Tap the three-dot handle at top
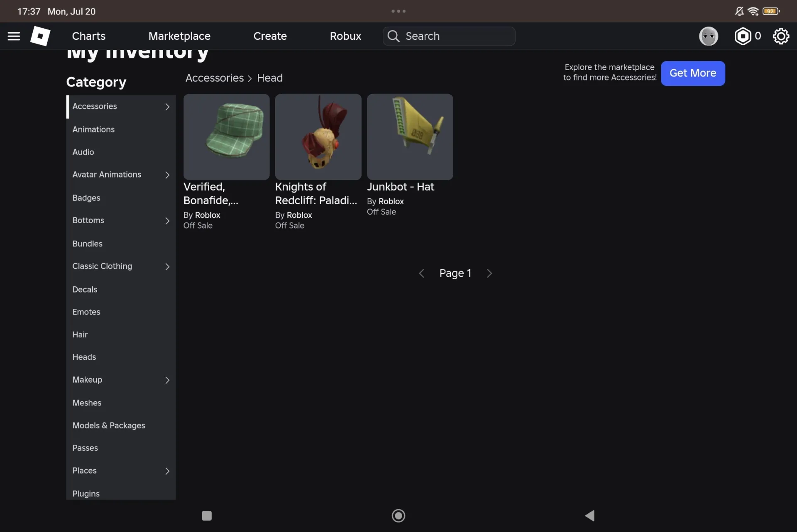Viewport: 797px width, 532px height. pos(398,11)
